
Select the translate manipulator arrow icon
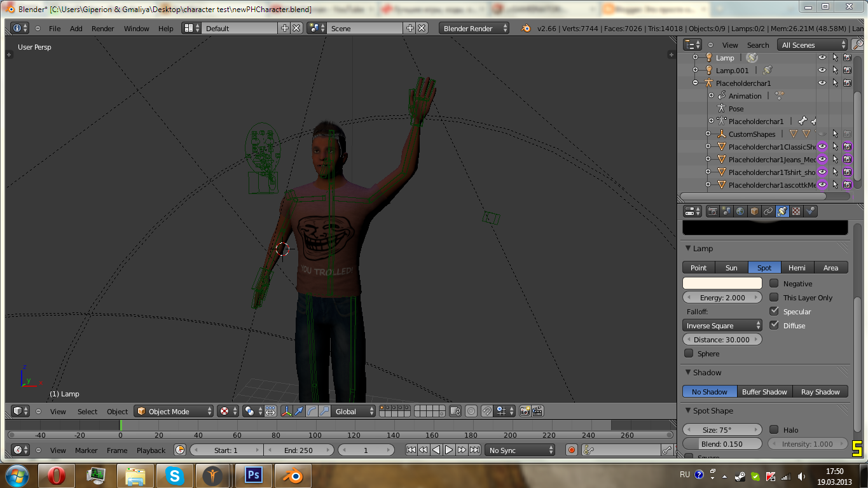click(299, 412)
